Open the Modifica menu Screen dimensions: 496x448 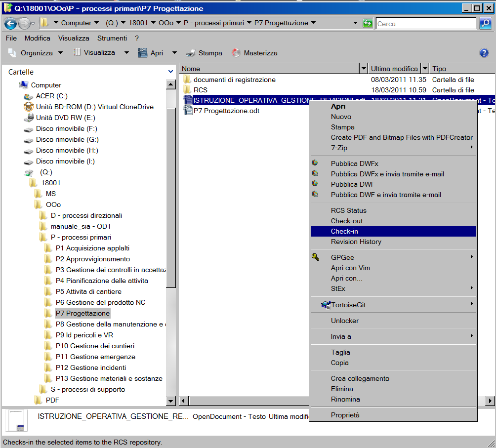pos(38,38)
